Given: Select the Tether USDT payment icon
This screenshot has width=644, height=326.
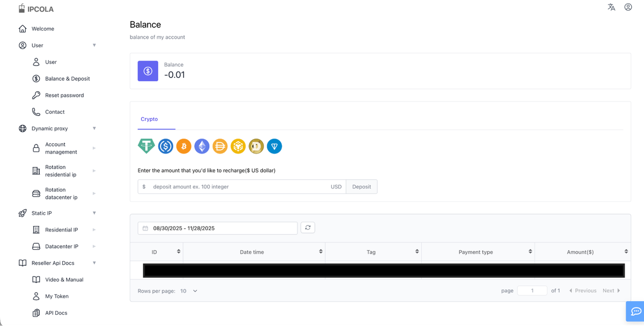Looking at the screenshot, I should pyautogui.click(x=146, y=146).
